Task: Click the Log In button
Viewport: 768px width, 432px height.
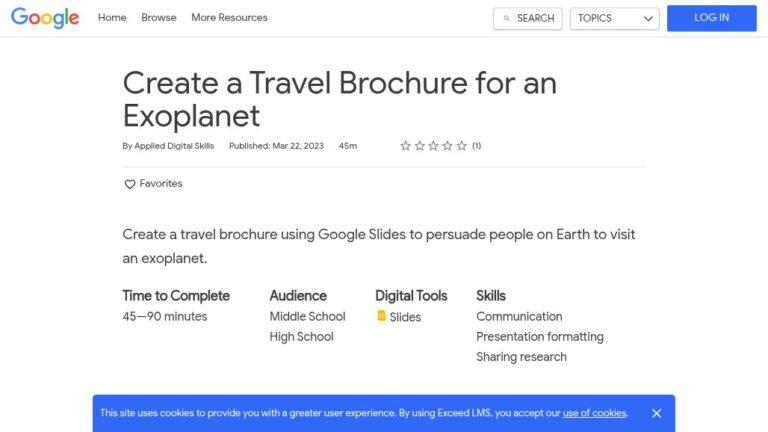Action: tap(711, 18)
